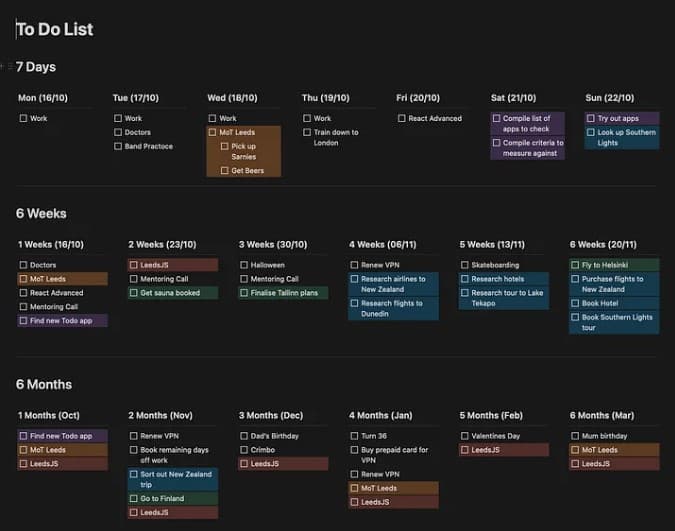Tick the Pick up Sarnies sub-task checkbox
The width and height of the screenshot is (675, 531).
pyautogui.click(x=224, y=146)
